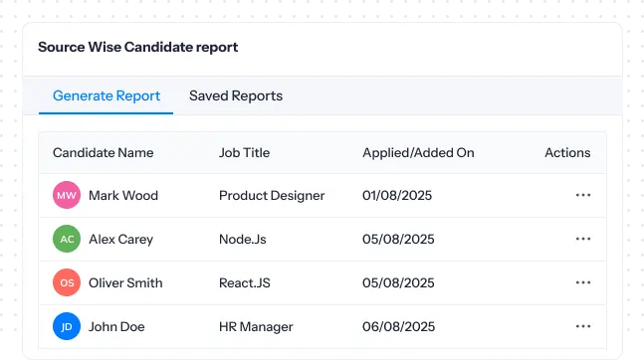The height and width of the screenshot is (360, 644).
Task: Select the John Doe candidate name
Action: tap(116, 327)
